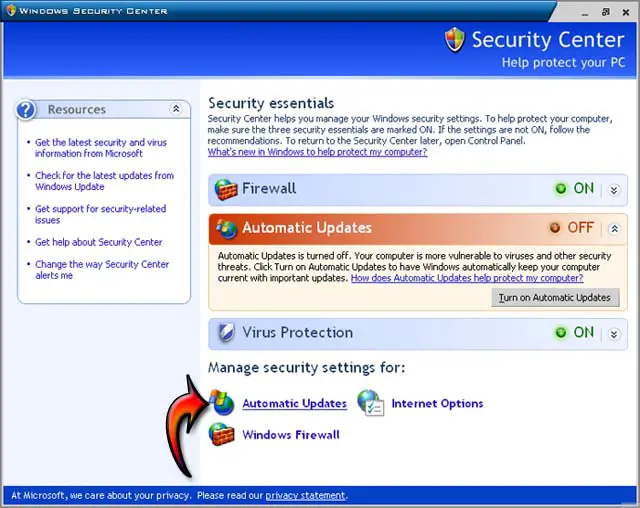Collapse the Resources panel
640x508 pixels.
[176, 109]
